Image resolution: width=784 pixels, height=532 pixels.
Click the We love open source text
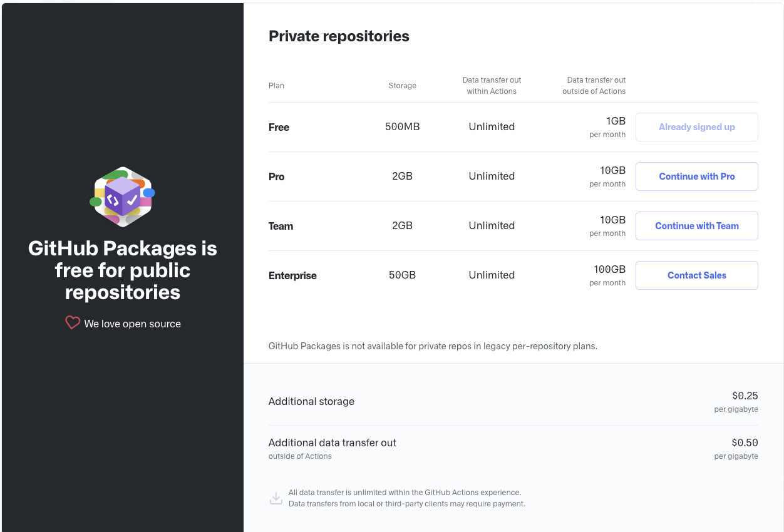pos(133,324)
